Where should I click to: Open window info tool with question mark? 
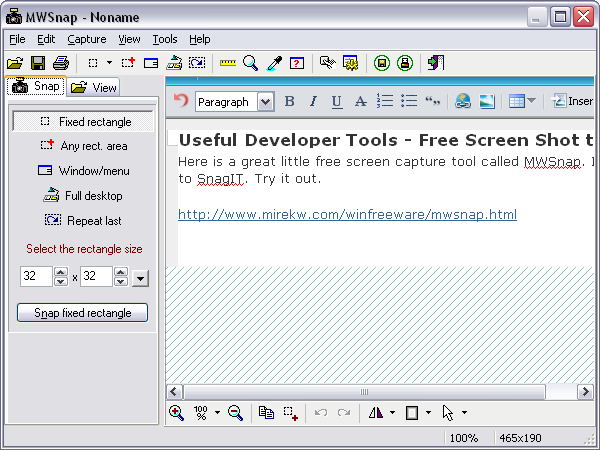297,63
